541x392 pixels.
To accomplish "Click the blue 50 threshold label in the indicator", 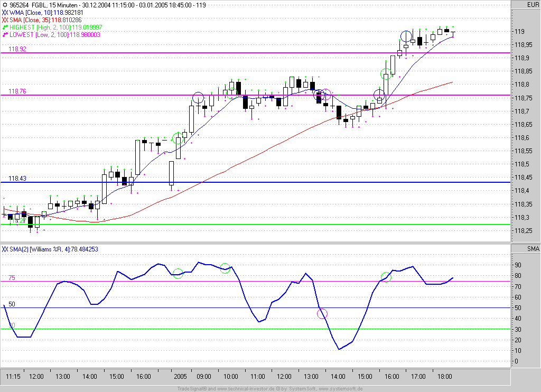I will click(12, 304).
